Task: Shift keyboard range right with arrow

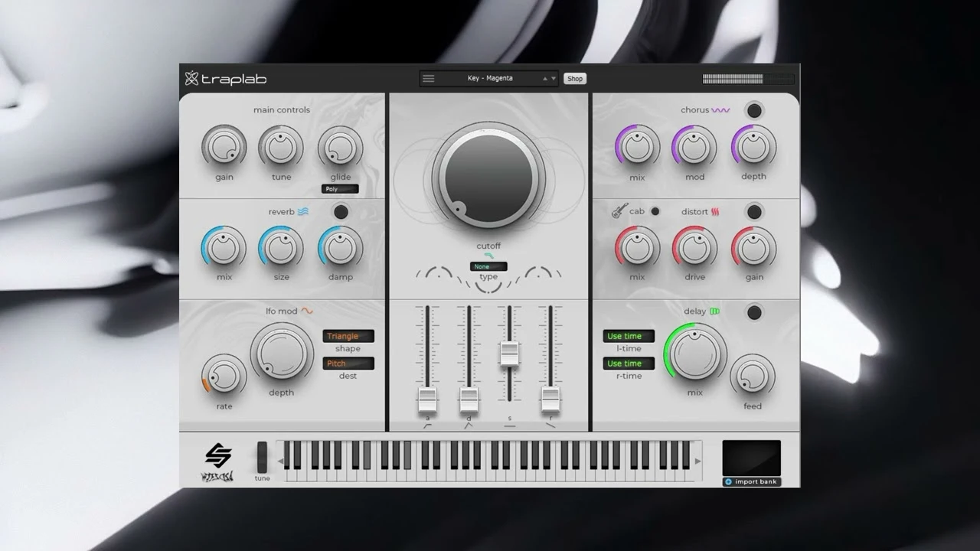Action: 697,461
